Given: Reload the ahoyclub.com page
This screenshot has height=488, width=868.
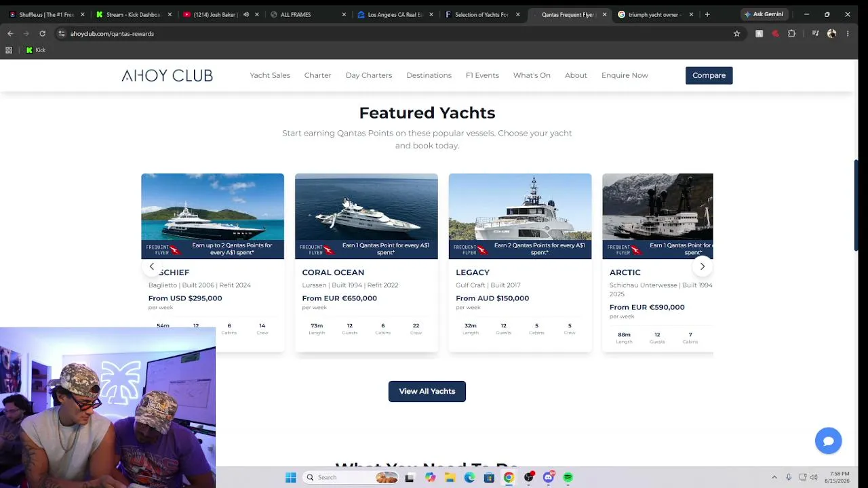Looking at the screenshot, I should (x=42, y=33).
